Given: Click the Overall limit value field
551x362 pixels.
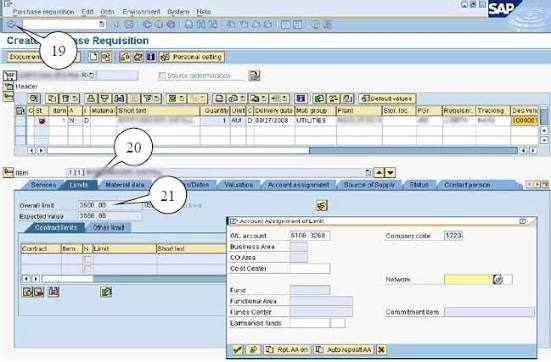Looking at the screenshot, I should pyautogui.click(x=110, y=205).
